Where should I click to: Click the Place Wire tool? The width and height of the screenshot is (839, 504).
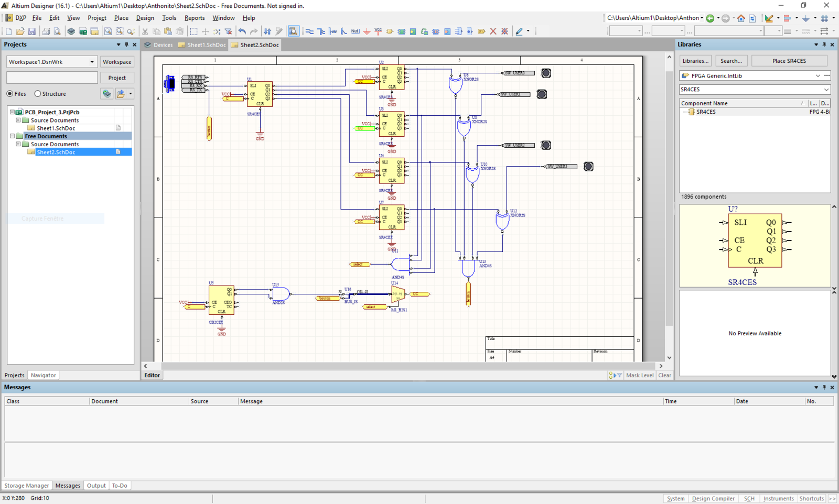click(x=309, y=31)
